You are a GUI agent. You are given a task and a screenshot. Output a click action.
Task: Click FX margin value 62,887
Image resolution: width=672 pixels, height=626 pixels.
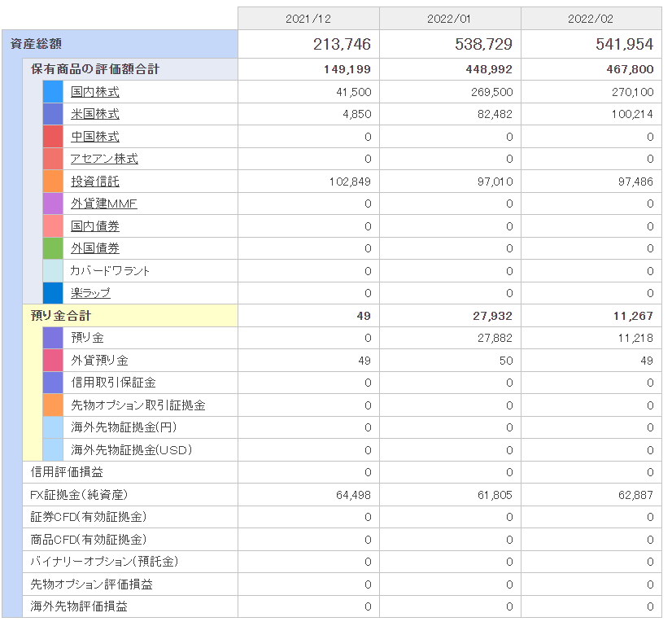coord(635,495)
